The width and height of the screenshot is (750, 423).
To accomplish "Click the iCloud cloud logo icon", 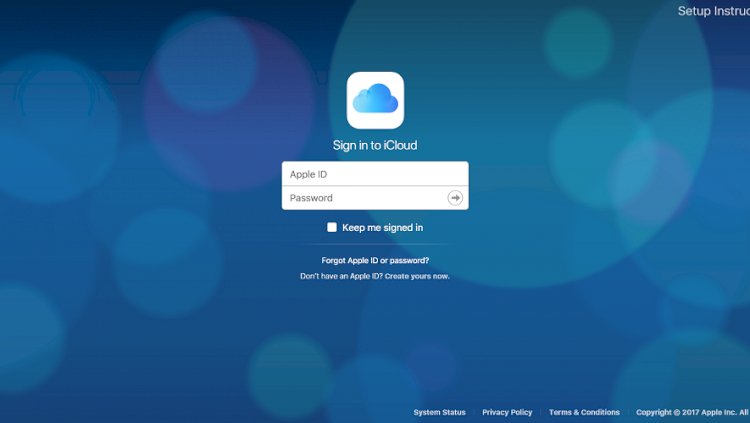I will [375, 100].
